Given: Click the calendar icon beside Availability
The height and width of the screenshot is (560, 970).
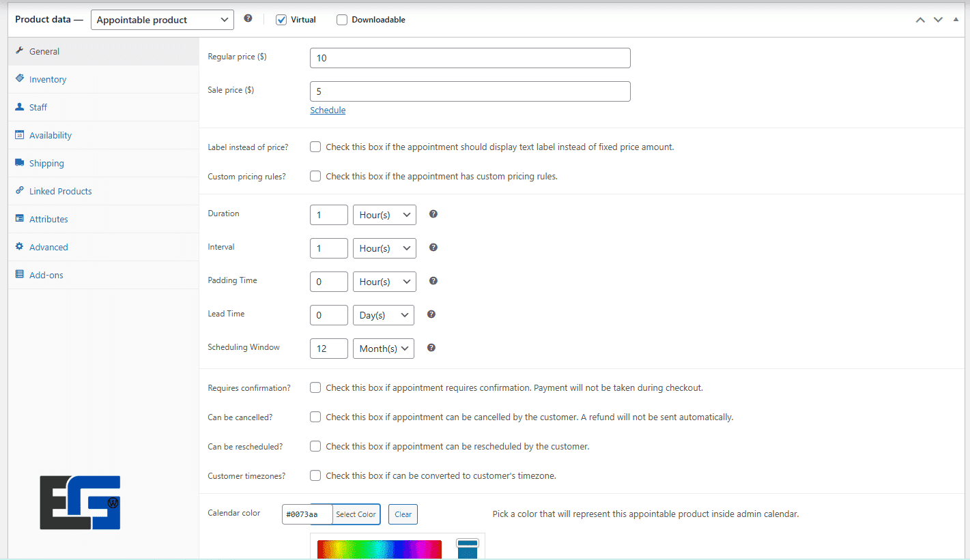Looking at the screenshot, I should tap(20, 135).
